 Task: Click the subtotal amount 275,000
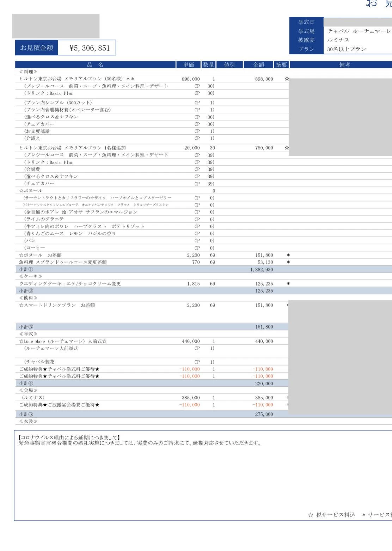[x=264, y=414]
